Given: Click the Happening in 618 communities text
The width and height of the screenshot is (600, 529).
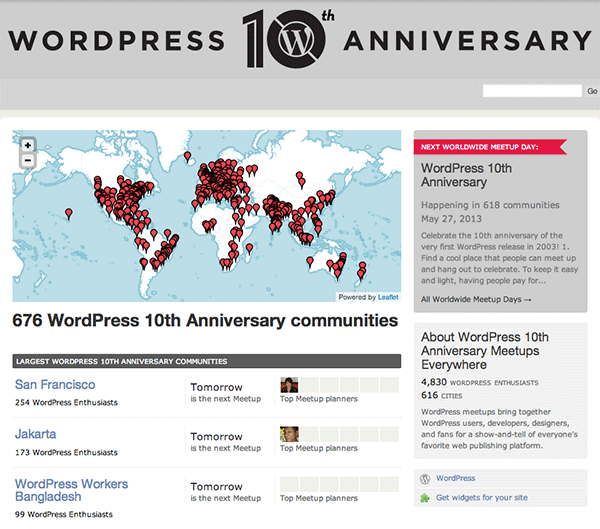Looking at the screenshot, I should coord(490,205).
